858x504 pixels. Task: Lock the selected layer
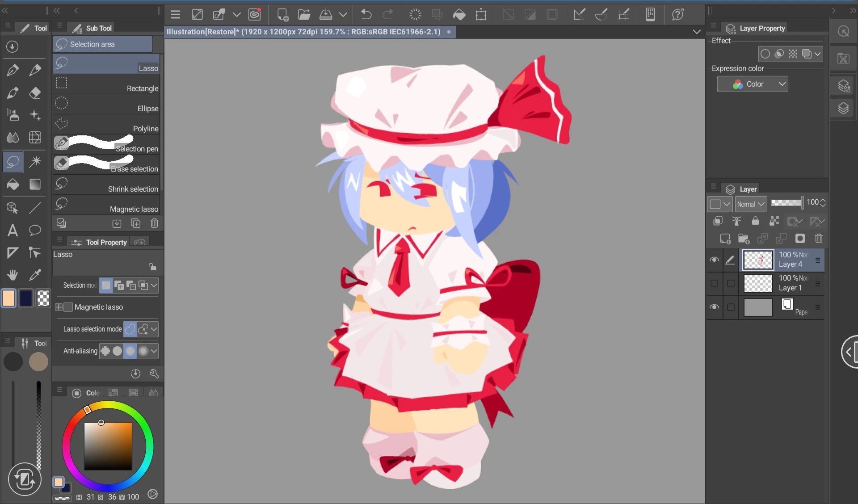[x=756, y=221]
